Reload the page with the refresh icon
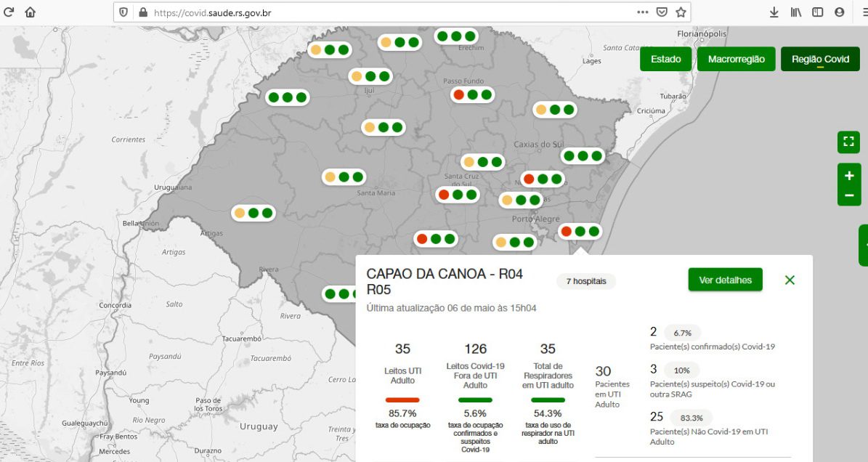This screenshot has height=462, width=868. [9, 12]
